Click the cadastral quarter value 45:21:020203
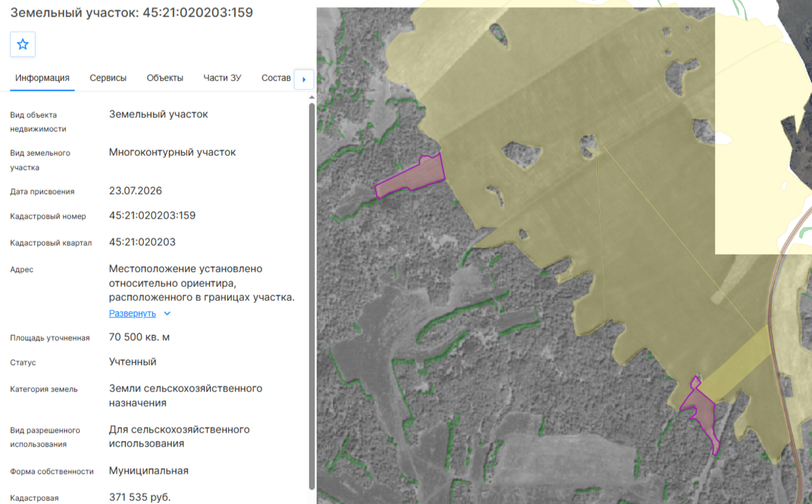This screenshot has width=812, height=504. [143, 242]
